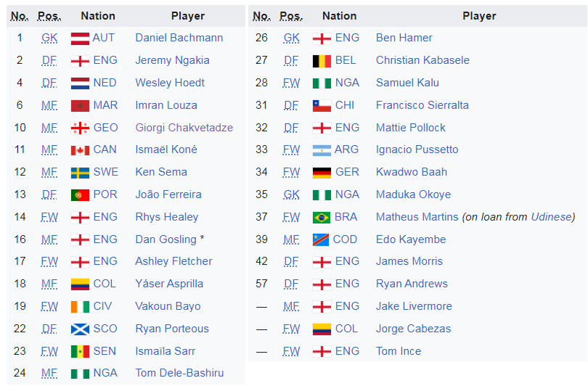Image resolution: width=588 pixels, height=386 pixels.
Task: Click the FW position link for Samuel Kalu
Action: click(291, 83)
